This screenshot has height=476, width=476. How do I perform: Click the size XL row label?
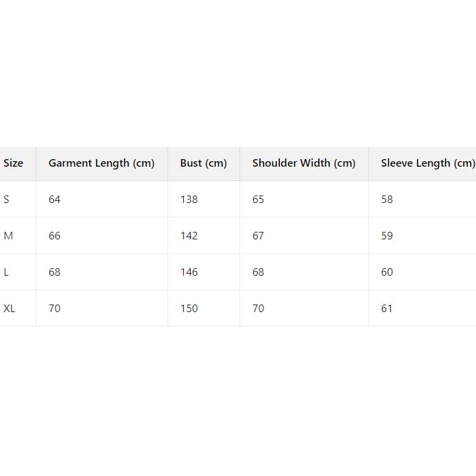[x=10, y=309]
